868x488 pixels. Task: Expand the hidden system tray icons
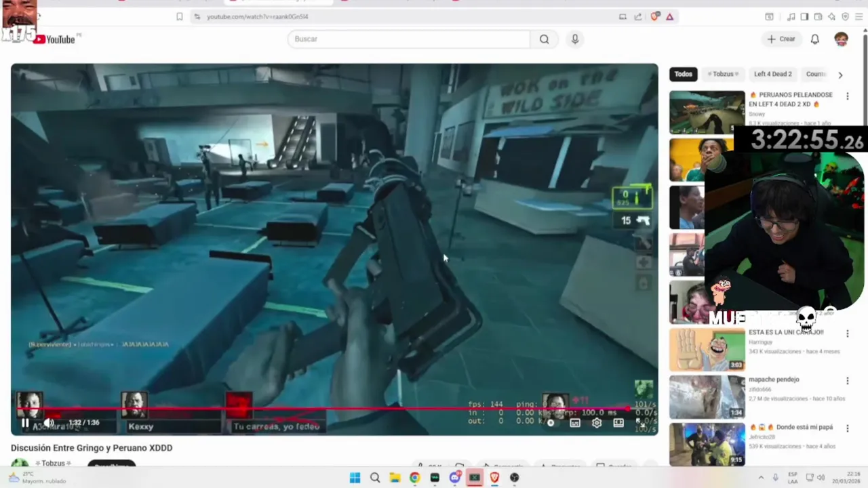tap(760, 477)
